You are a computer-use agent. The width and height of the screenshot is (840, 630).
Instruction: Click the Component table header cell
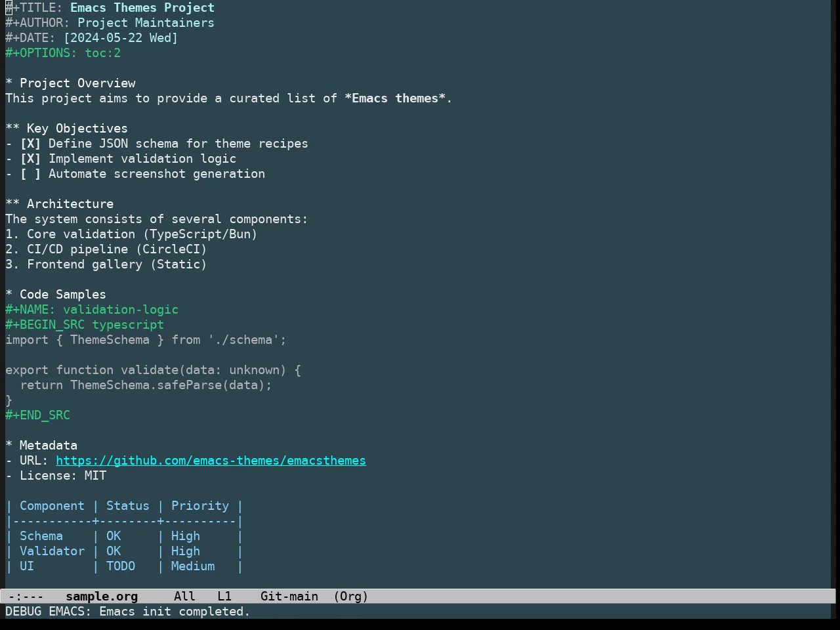[x=52, y=506]
